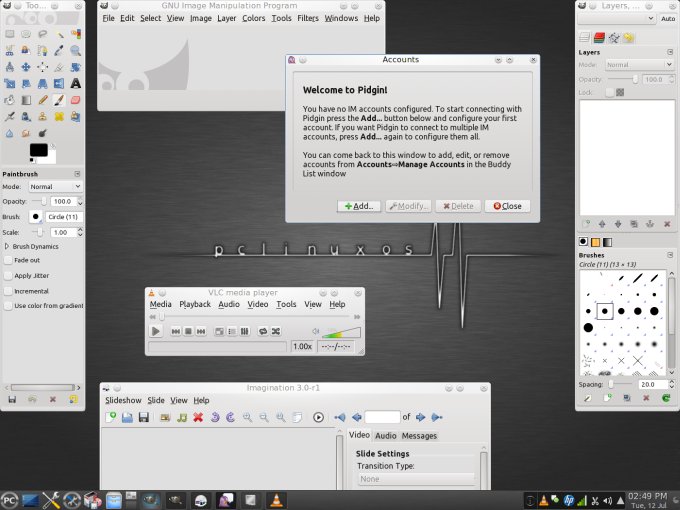Delete selected slides with red X icon

pyautogui.click(x=198, y=417)
